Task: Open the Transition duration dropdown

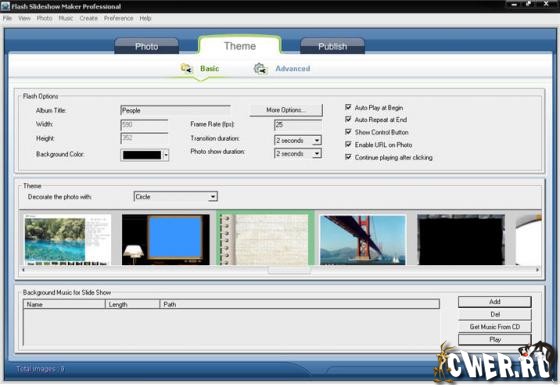Action: (316, 140)
